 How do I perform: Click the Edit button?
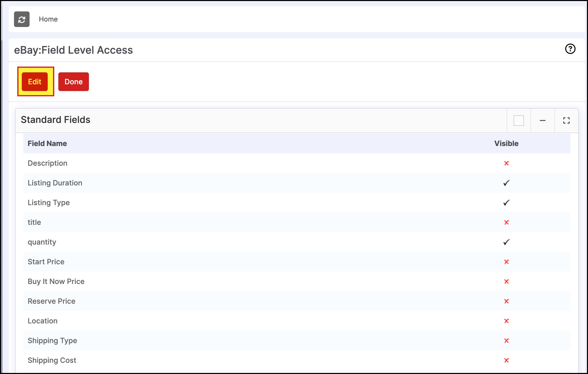point(35,82)
